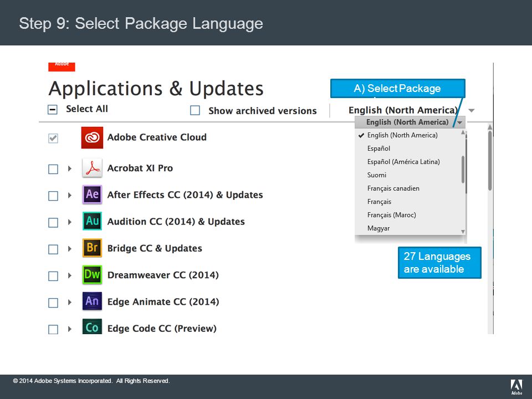The width and height of the screenshot is (532, 399).
Task: Toggle the Select All checkbox
Action: (x=53, y=110)
